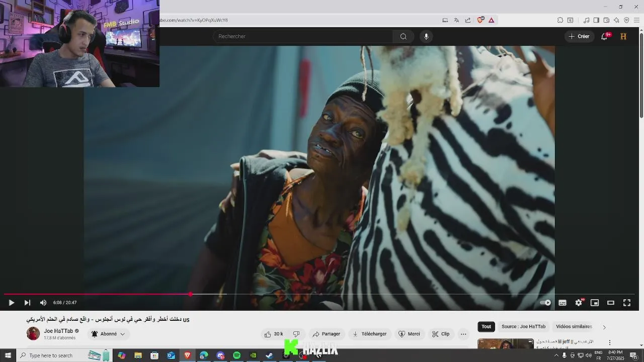
Task: Open Outlook from the taskbar
Action: coord(171,355)
